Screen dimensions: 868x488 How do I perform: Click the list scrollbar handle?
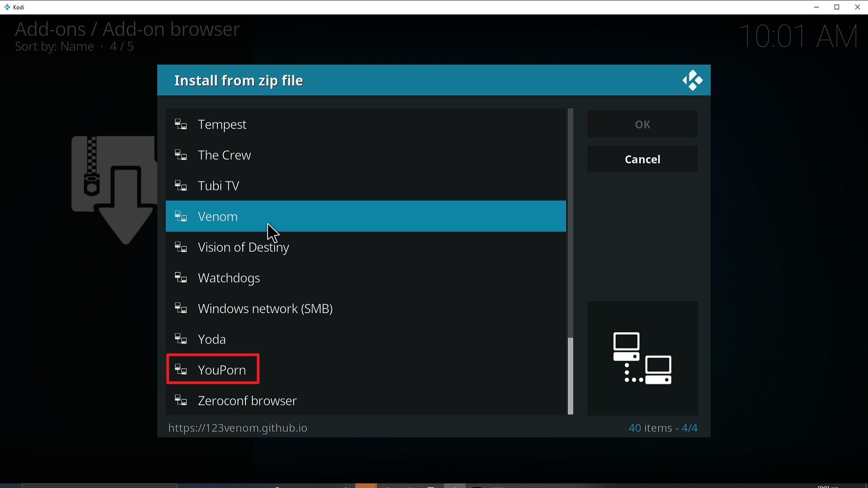coord(571,376)
